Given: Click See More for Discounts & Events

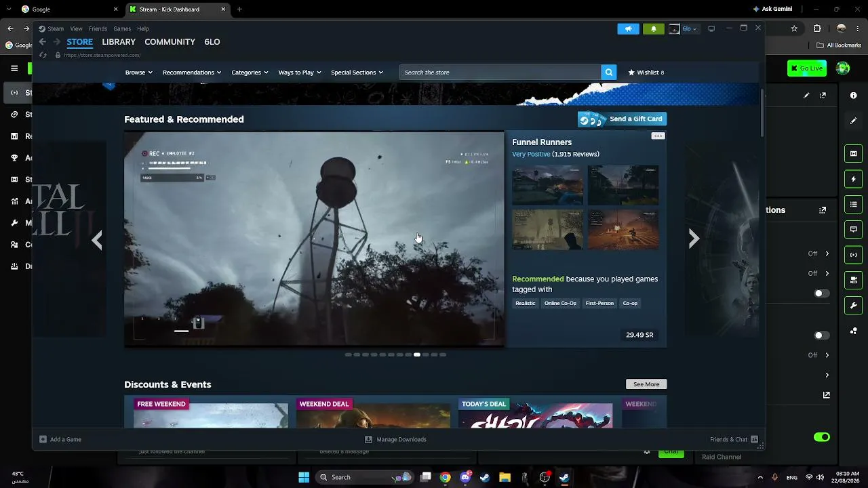Looking at the screenshot, I should (646, 384).
